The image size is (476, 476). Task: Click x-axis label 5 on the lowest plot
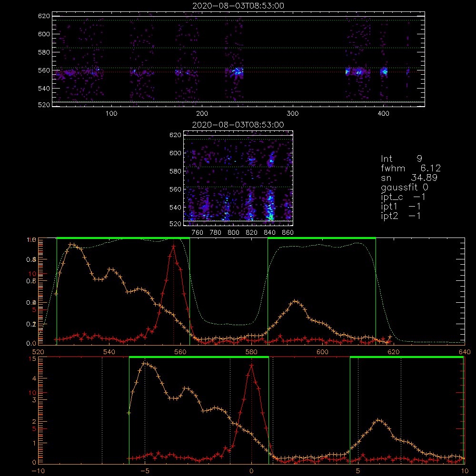[x=358, y=471]
